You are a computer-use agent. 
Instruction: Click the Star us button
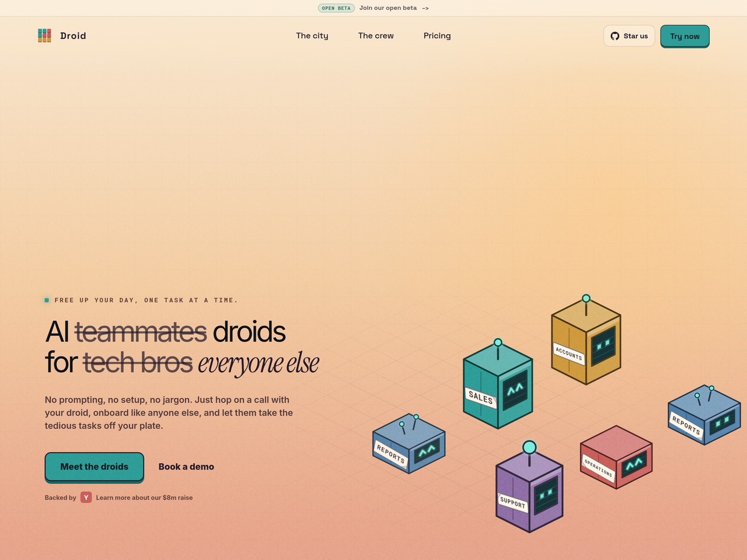coord(629,36)
